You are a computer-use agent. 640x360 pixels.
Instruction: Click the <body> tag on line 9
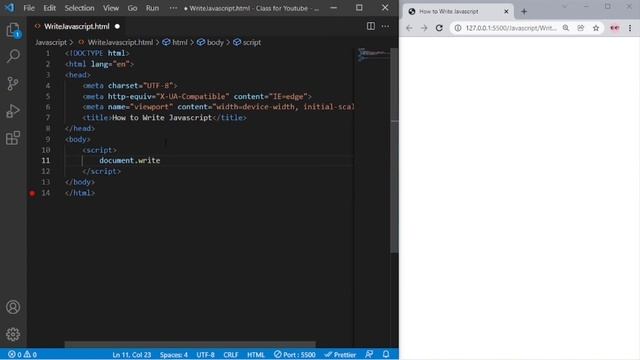coord(78,139)
